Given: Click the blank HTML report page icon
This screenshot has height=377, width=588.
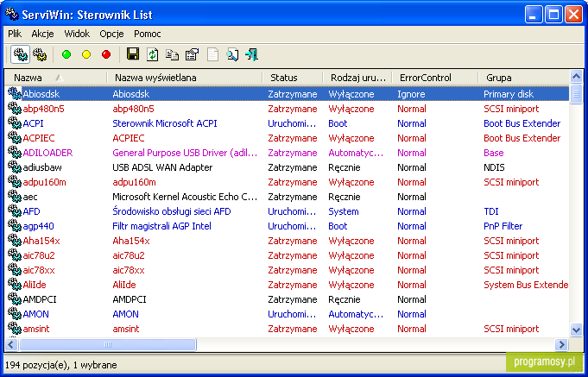Looking at the screenshot, I should tap(212, 54).
